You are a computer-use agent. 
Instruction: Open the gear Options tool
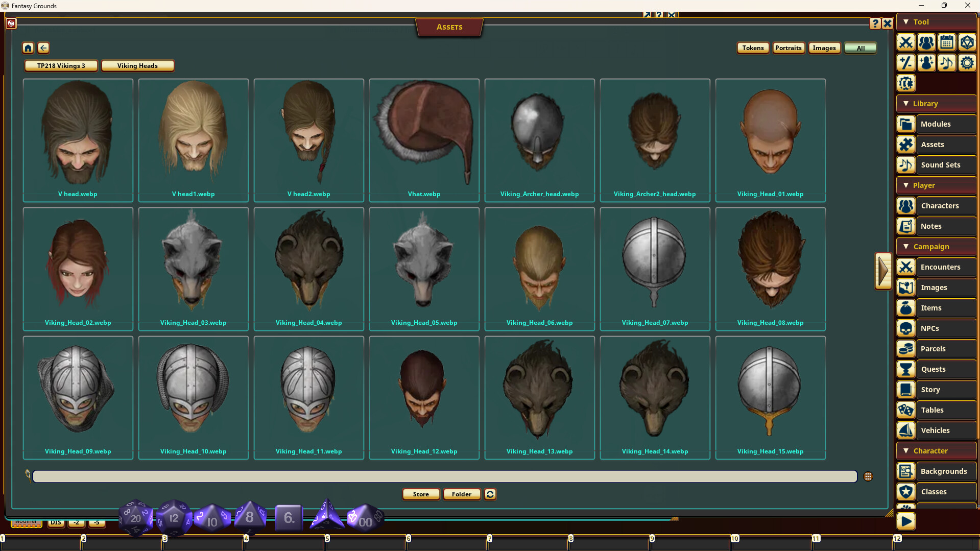point(967,62)
